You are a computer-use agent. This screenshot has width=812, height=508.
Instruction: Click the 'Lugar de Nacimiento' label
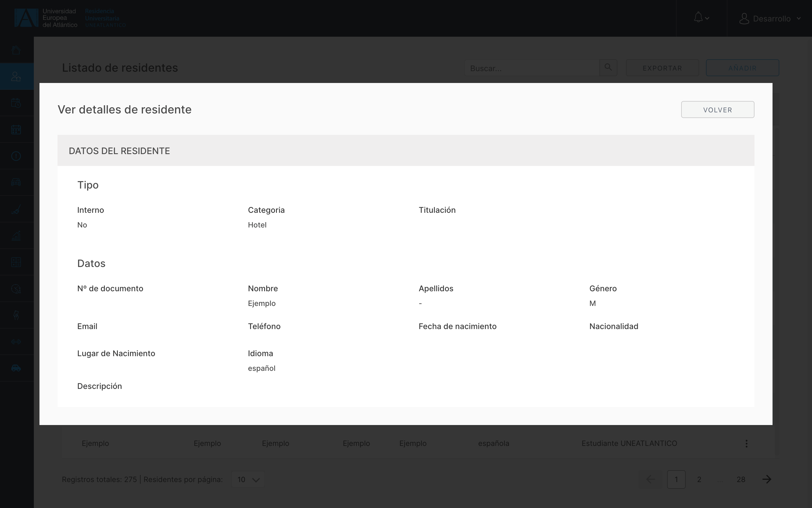pyautogui.click(x=116, y=353)
